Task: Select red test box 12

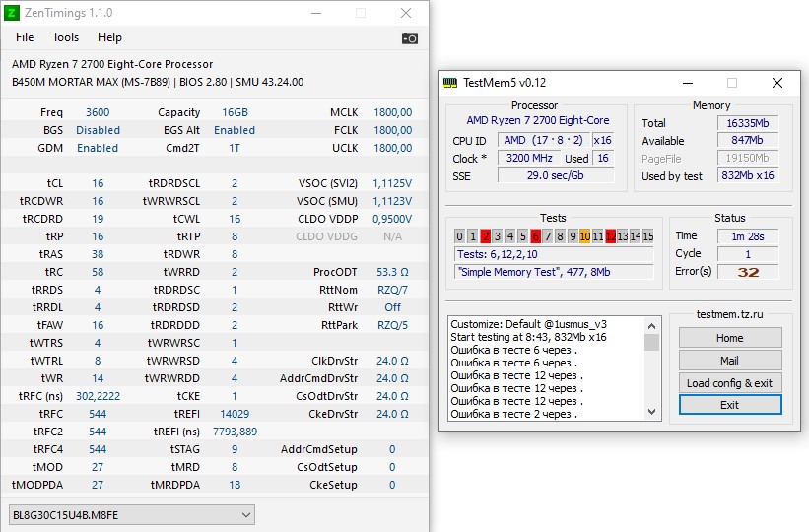Action: tap(610, 236)
